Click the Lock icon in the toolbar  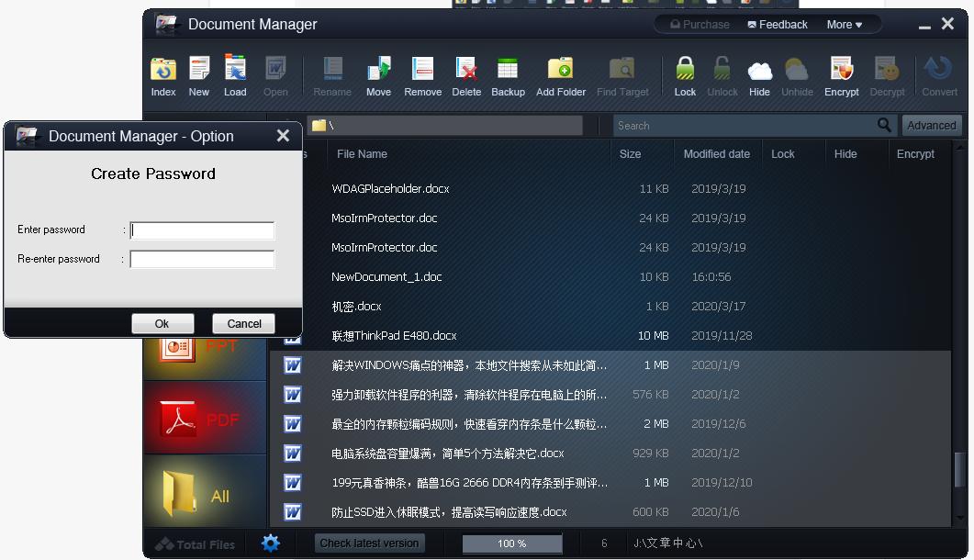pyautogui.click(x=685, y=75)
